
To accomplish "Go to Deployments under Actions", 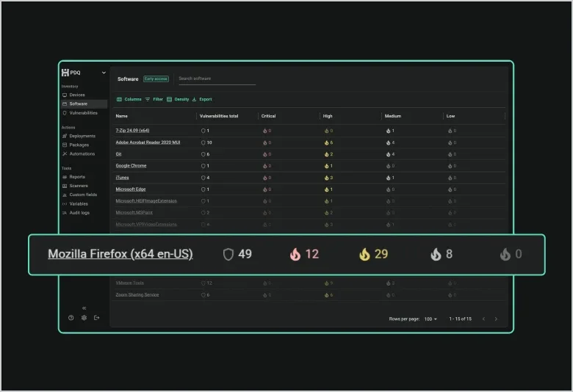I will pos(82,136).
